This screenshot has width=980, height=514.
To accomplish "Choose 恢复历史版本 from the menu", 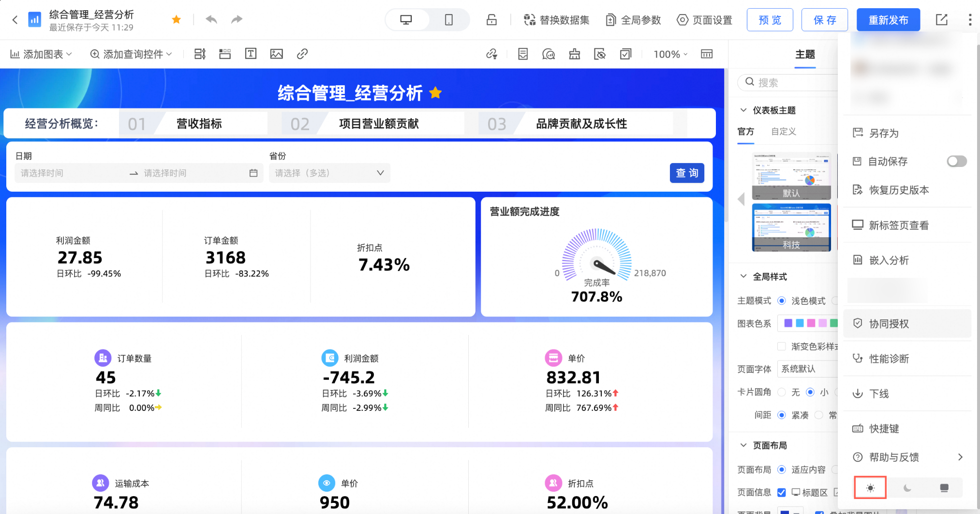I will pyautogui.click(x=907, y=190).
